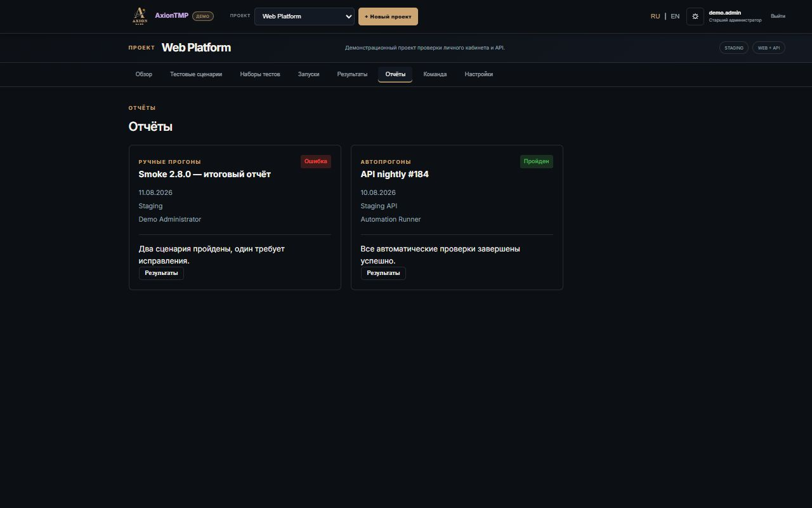Open the Результаты navigation tab
This screenshot has height=508, width=812.
pos(352,74)
